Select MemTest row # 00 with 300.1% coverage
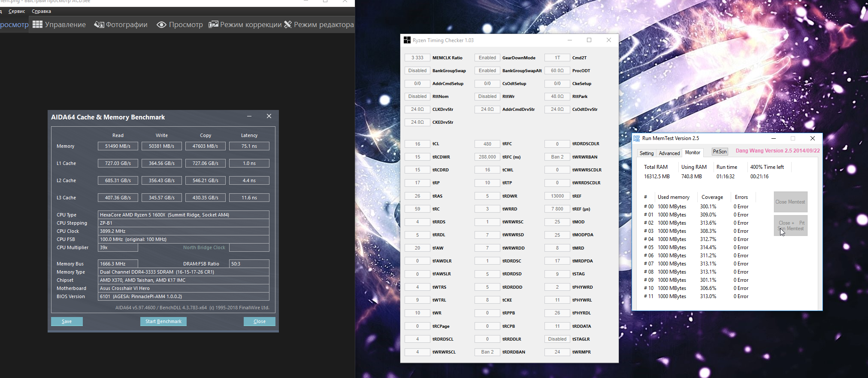 (x=696, y=207)
